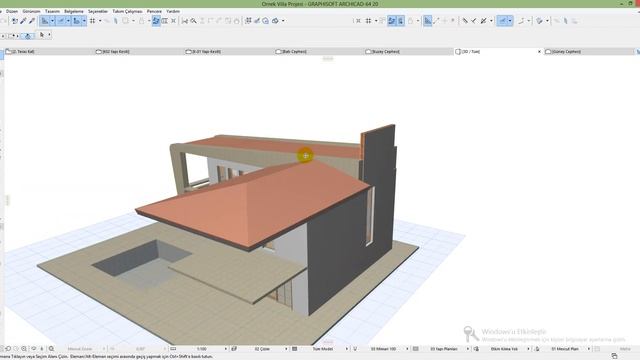Click the layer icon left of 02 Çizim

[x=234, y=349]
